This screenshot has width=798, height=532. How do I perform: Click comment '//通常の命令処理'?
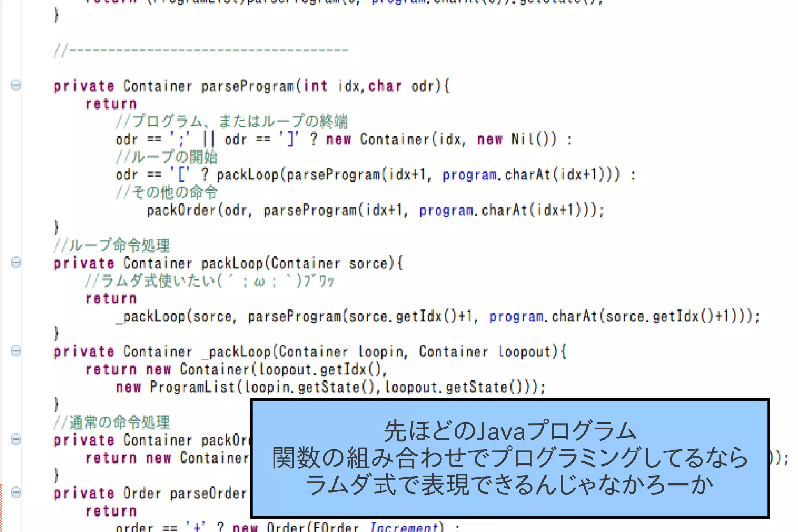click(x=111, y=422)
